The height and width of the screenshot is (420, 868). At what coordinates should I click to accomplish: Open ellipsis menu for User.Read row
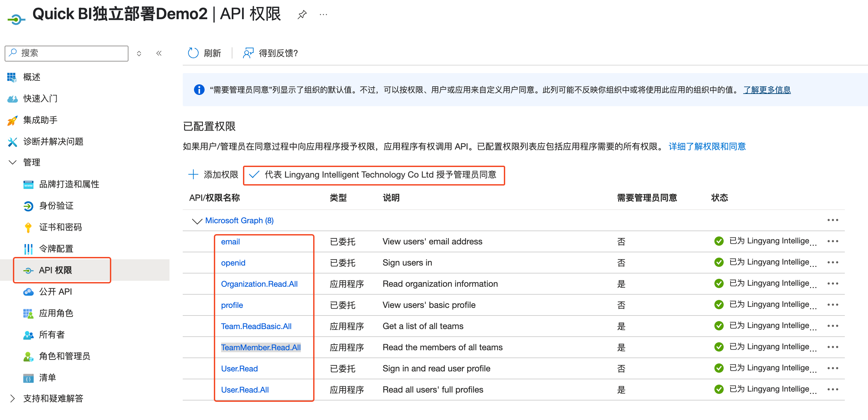832,368
